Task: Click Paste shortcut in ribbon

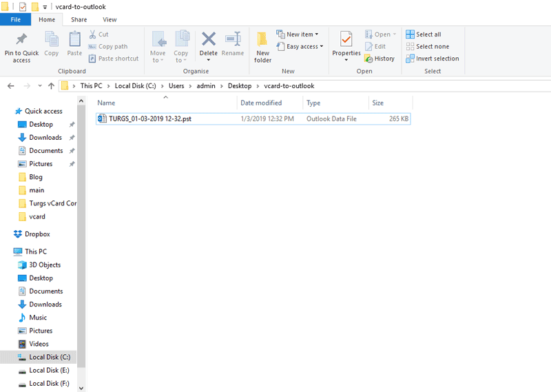Action: (x=114, y=59)
